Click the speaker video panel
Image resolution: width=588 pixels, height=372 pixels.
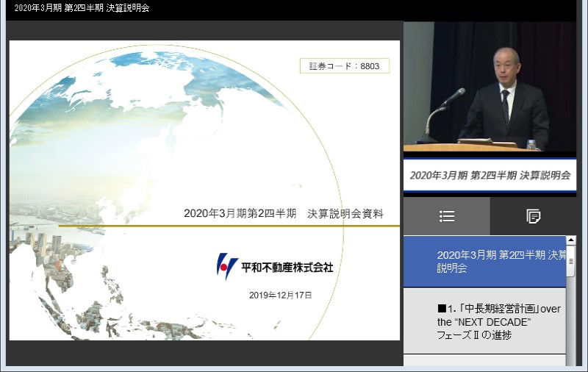tap(490, 87)
